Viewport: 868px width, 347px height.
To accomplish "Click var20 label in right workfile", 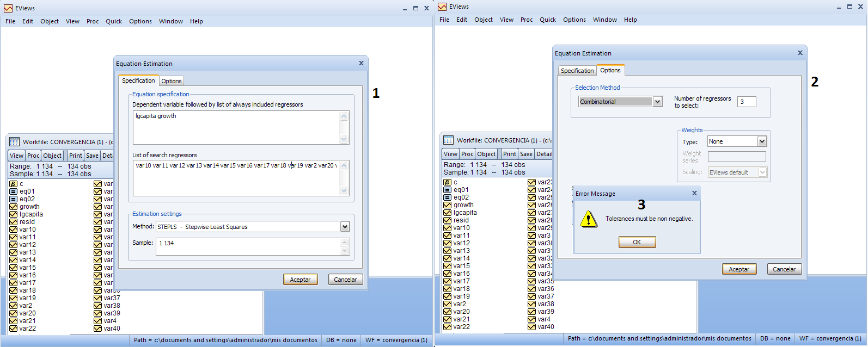I will [x=462, y=312].
